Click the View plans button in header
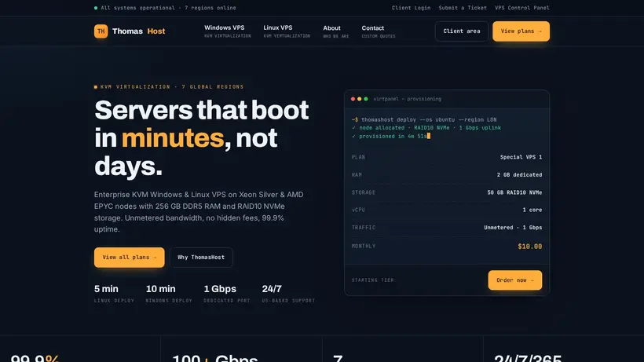 point(521,31)
